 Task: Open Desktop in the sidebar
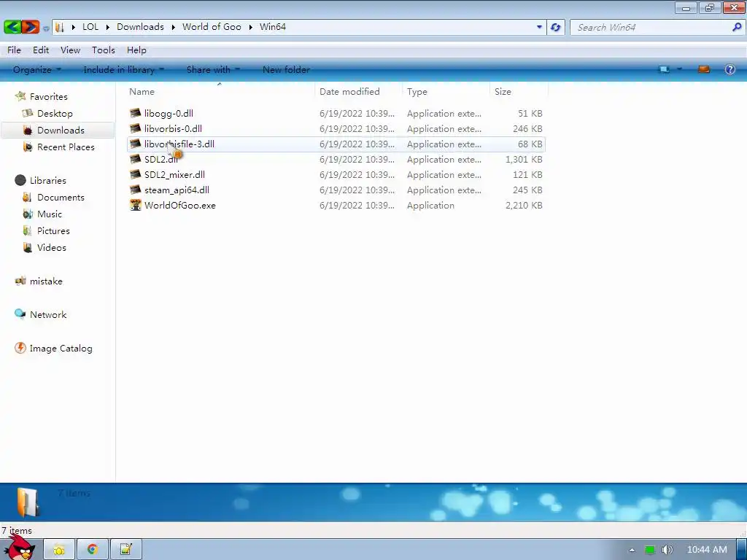pos(55,113)
